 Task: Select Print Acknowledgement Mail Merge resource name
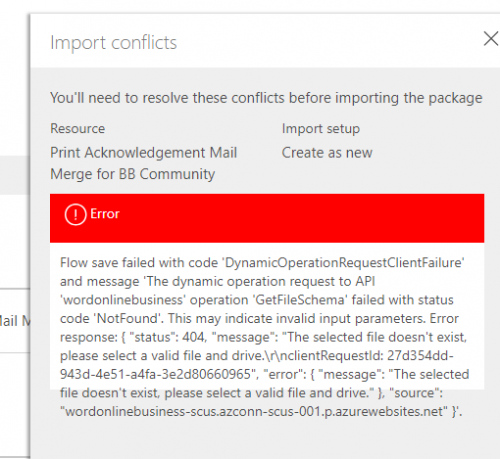tap(144, 163)
